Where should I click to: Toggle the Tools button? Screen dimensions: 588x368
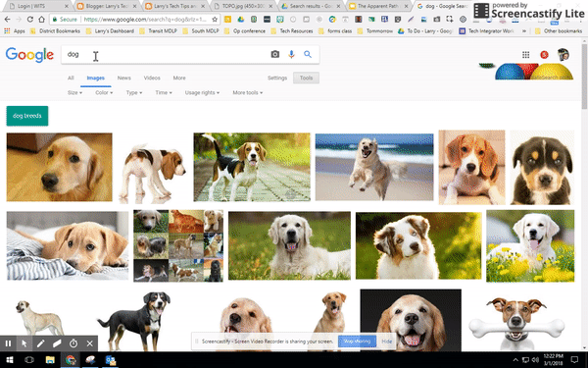click(306, 79)
